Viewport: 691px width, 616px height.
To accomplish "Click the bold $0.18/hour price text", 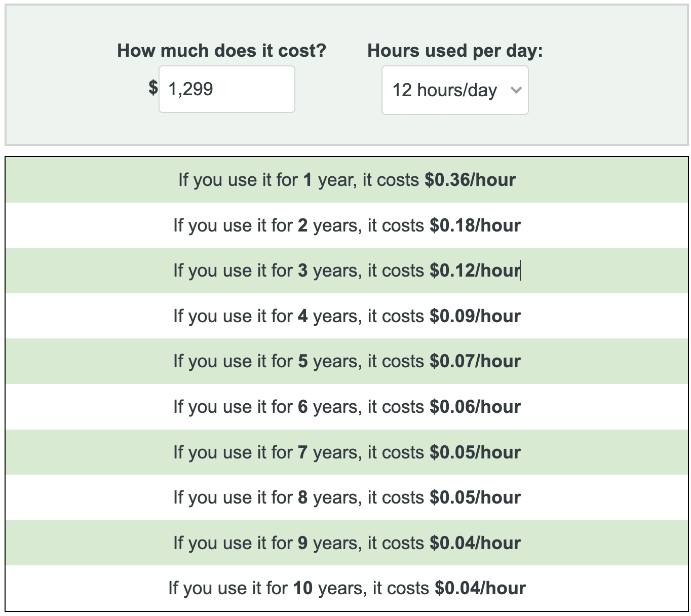I will pos(475,225).
